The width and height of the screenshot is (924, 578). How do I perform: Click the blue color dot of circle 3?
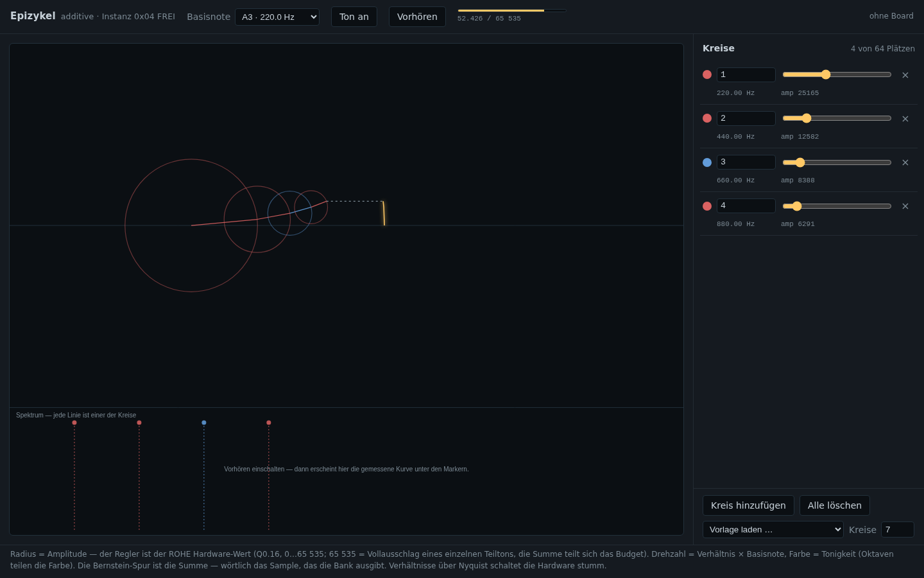(707, 162)
